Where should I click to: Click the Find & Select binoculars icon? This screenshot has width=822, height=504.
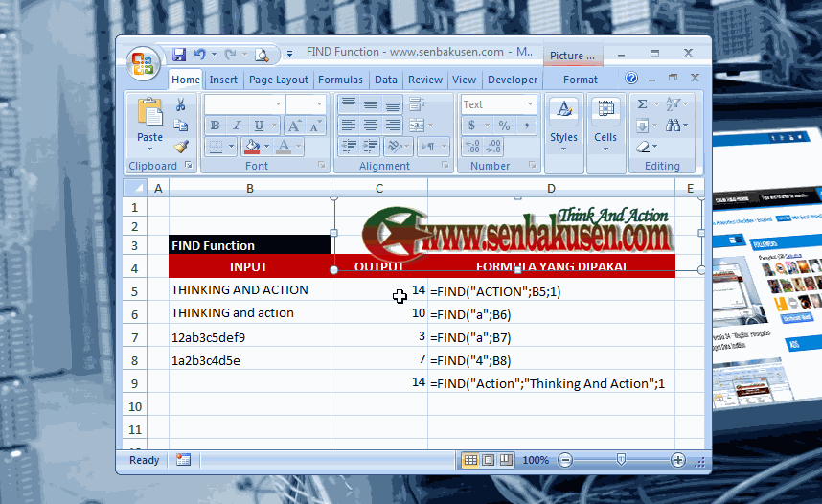point(674,126)
